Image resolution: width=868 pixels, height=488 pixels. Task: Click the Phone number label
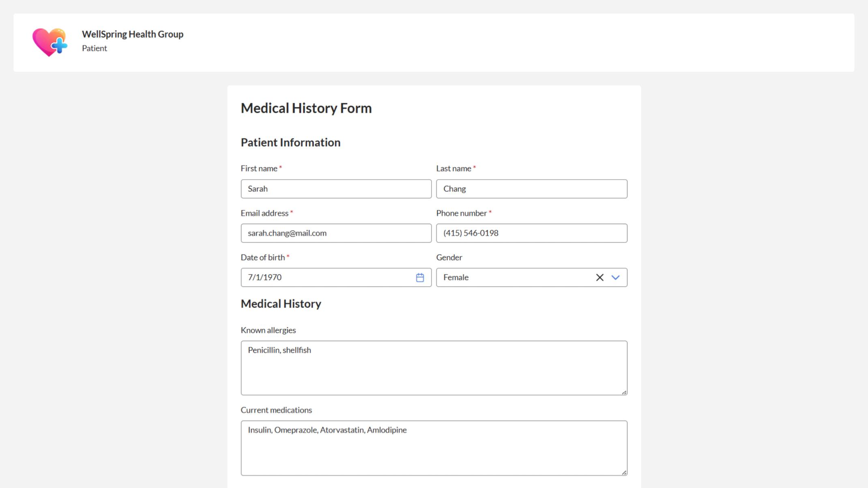pos(462,213)
